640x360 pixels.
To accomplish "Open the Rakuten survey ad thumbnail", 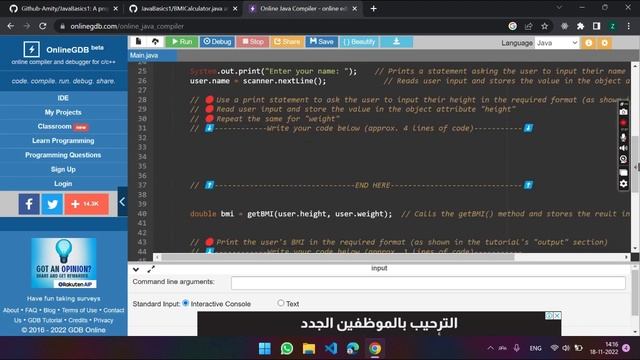I will click(64, 263).
